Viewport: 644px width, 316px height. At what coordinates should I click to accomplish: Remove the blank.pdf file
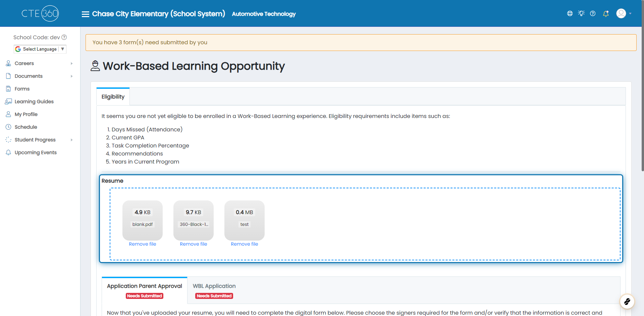click(143, 244)
